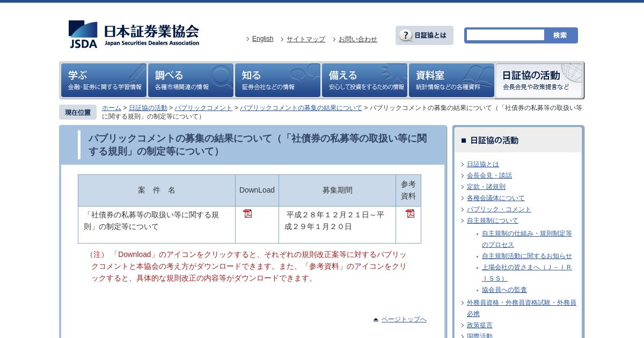Open sidebar link 自主規制について
The height and width of the screenshot is (338, 644).
pyautogui.click(x=493, y=221)
